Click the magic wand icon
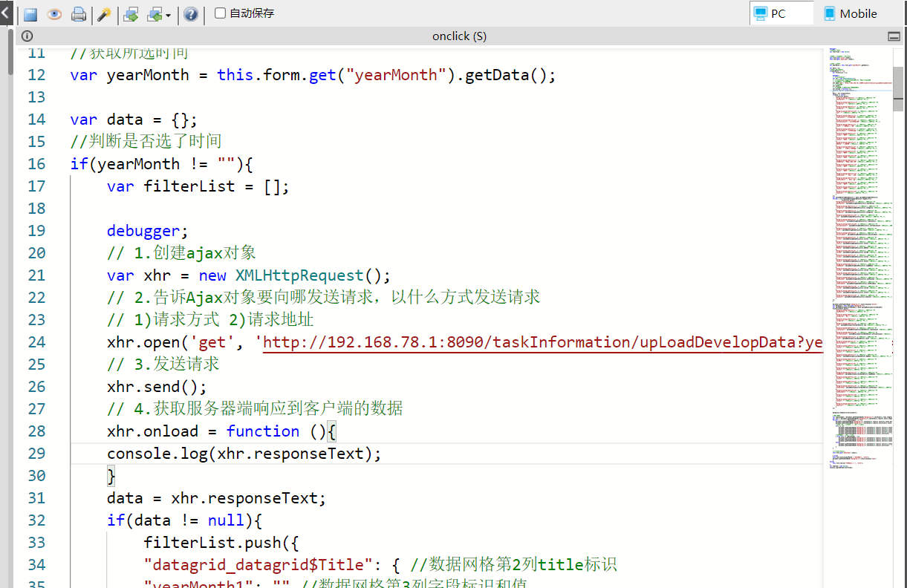 tap(105, 14)
